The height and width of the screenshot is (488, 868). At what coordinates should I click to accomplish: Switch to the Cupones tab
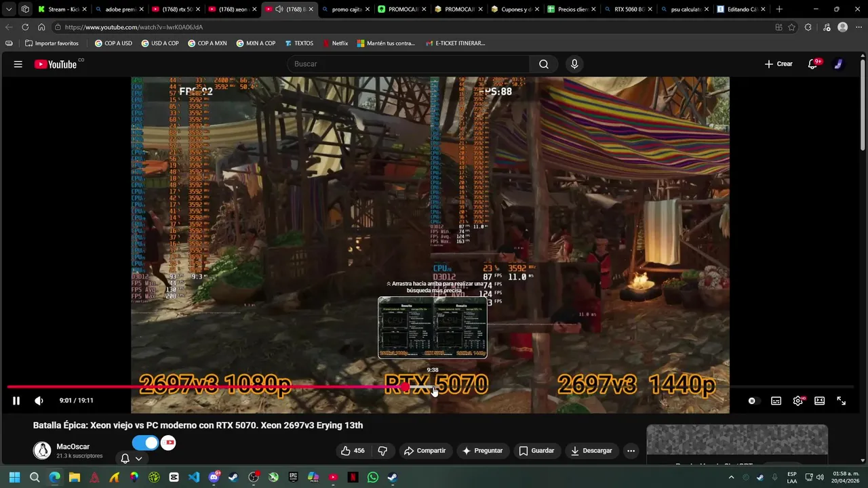[x=515, y=9]
